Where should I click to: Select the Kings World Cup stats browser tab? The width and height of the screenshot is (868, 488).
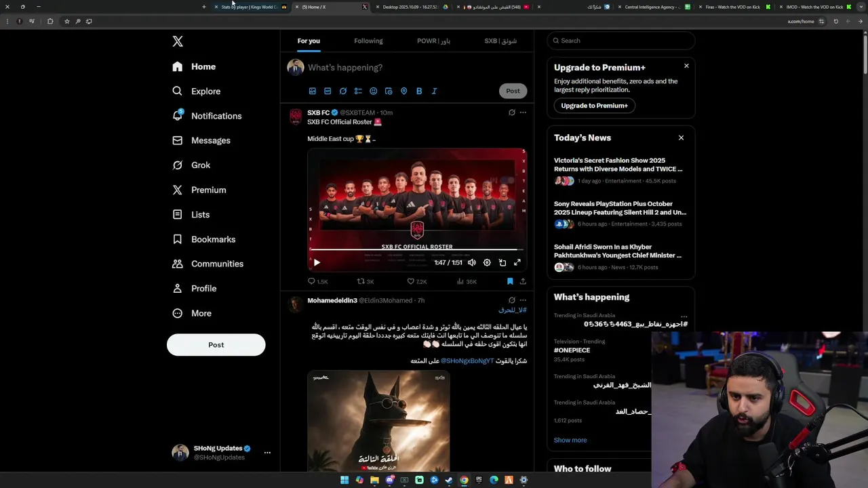pyautogui.click(x=250, y=7)
